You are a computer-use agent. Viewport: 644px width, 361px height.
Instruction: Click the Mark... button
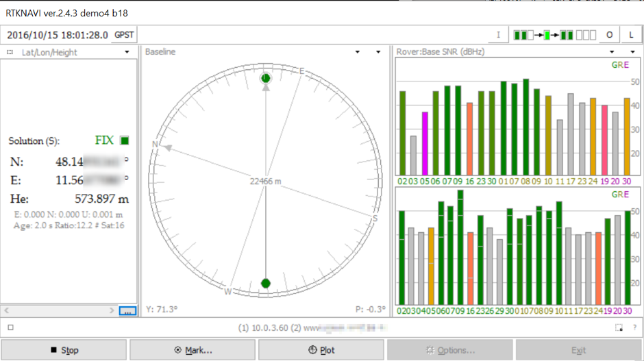coord(193,350)
